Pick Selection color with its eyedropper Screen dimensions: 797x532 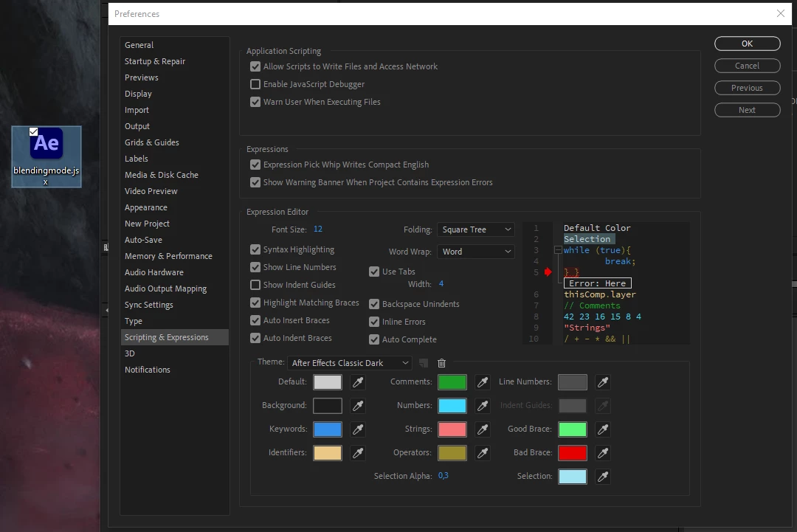point(603,477)
